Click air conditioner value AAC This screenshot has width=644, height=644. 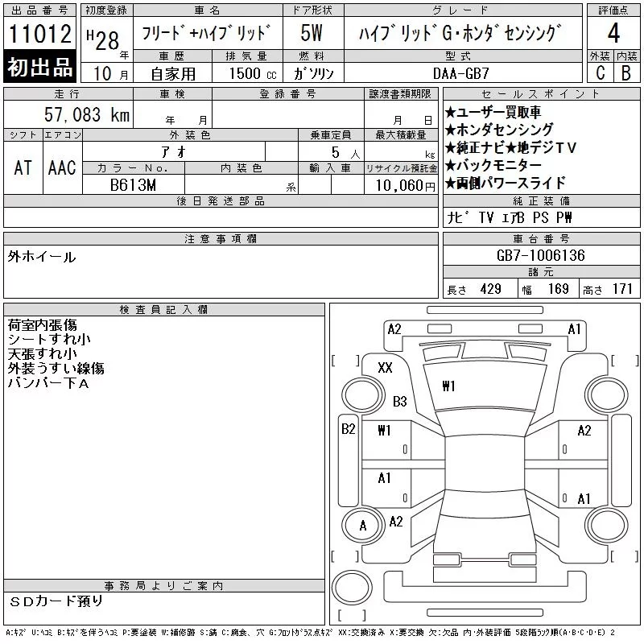pyautogui.click(x=62, y=167)
